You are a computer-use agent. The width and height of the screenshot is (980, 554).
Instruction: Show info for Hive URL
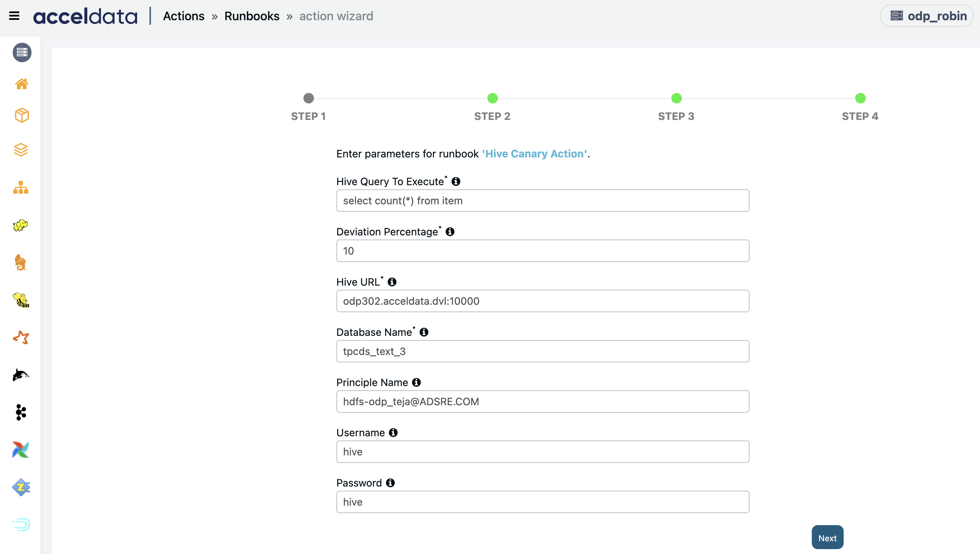tap(392, 282)
